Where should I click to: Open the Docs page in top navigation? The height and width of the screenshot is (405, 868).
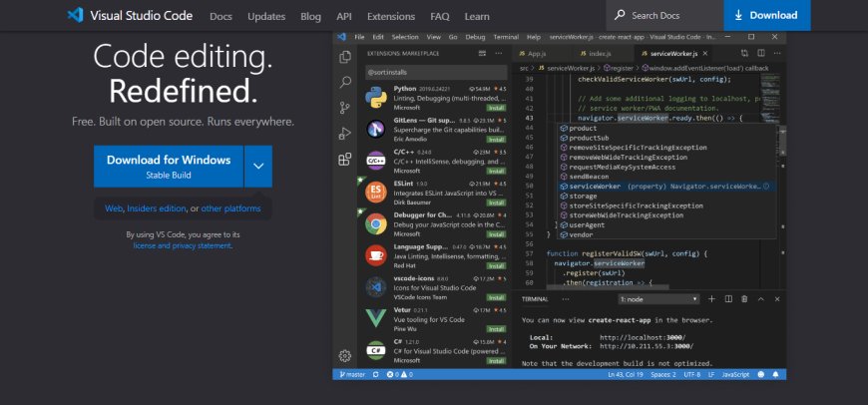tap(220, 17)
